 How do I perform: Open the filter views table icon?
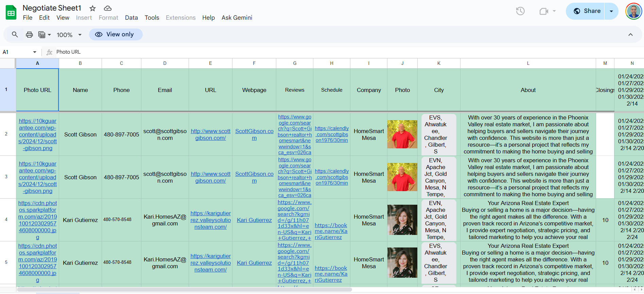click(x=44, y=35)
